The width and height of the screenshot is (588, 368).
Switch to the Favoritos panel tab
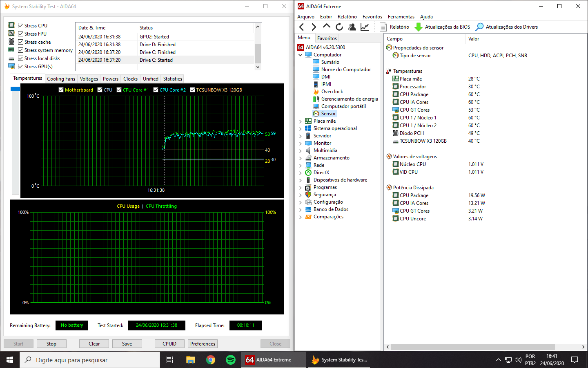(x=327, y=38)
